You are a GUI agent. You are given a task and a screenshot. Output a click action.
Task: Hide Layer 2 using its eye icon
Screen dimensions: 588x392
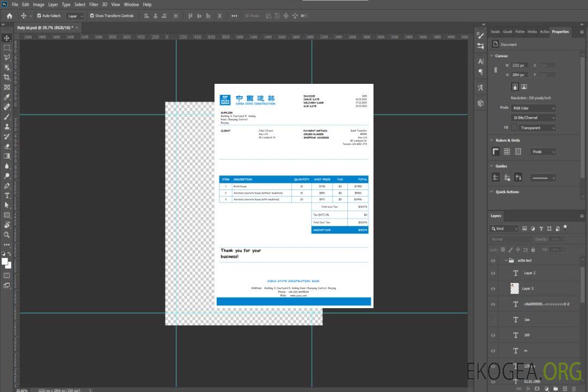(x=493, y=273)
